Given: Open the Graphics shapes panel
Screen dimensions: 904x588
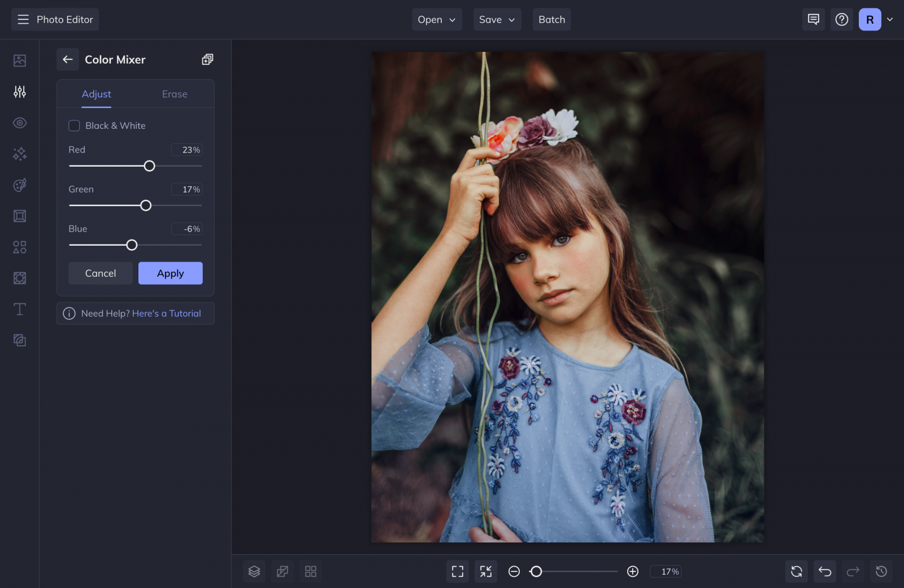Looking at the screenshot, I should [19, 247].
